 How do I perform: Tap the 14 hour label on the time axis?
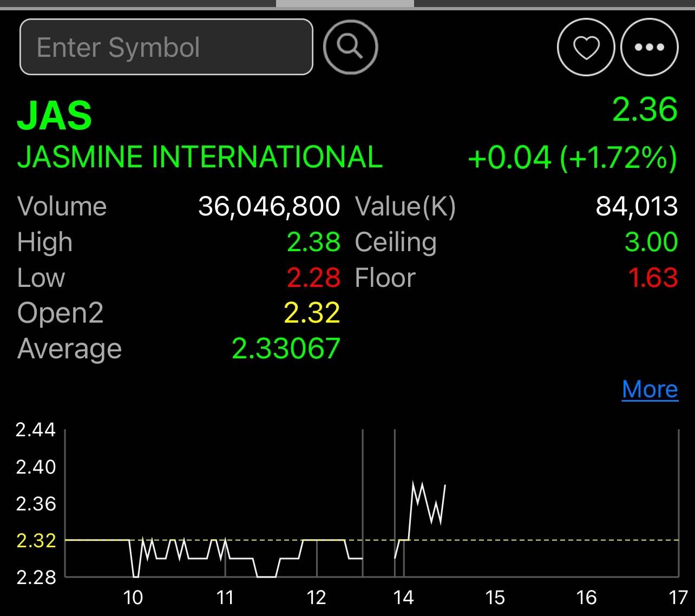coord(404,598)
